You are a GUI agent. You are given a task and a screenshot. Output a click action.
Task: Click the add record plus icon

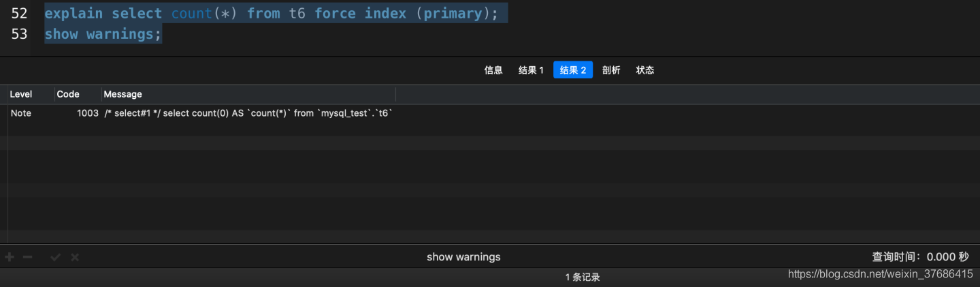[x=10, y=257]
